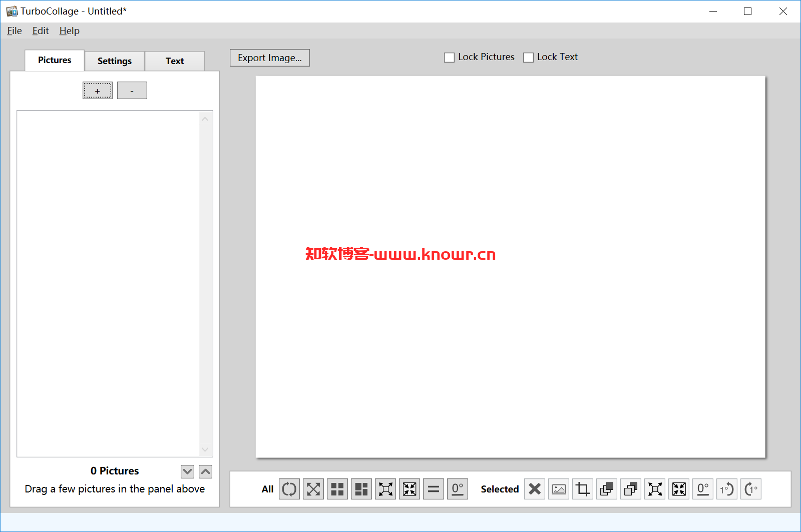Arrange all pictures in a mosaic layout
The width and height of the screenshot is (801, 532).
click(361, 489)
